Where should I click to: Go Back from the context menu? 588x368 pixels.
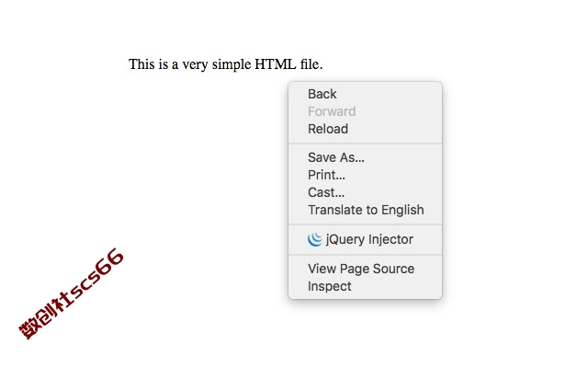click(365, 94)
